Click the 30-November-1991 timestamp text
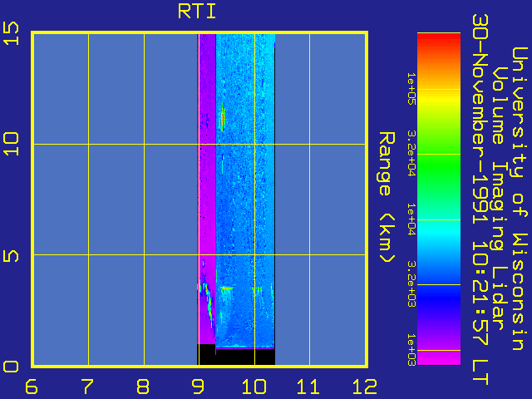This screenshot has width=532, height=399. (x=480, y=199)
